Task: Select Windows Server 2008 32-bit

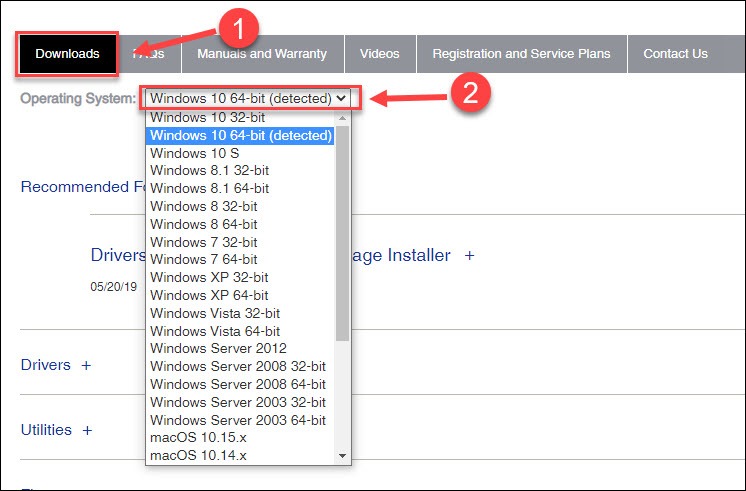Action: (x=240, y=366)
